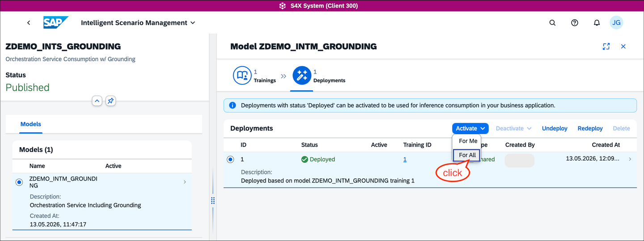
Task: Click the ZDEMO_INTS_GROUNDING scenario title
Action: click(x=63, y=47)
